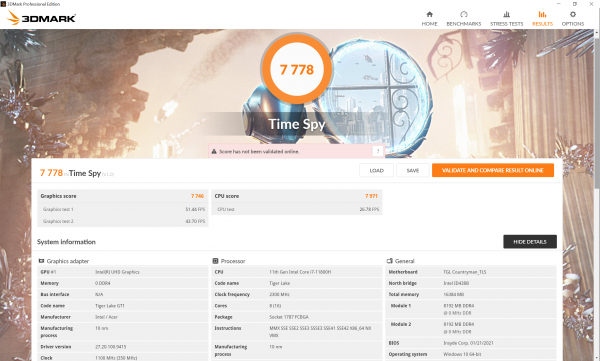Image resolution: width=600 pixels, height=361 pixels.
Task: Maximize the 3DMark window
Action: coord(574,4)
